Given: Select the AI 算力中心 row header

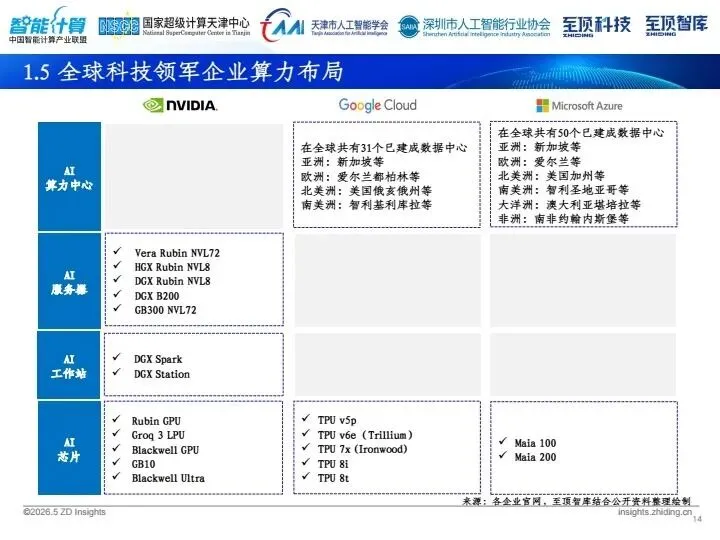Looking at the screenshot, I should coord(69,176).
